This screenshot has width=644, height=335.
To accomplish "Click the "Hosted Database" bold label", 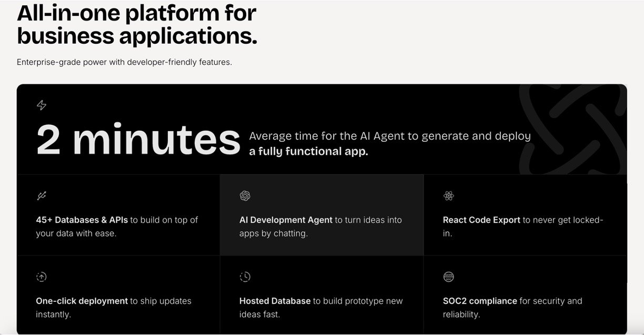I will tap(275, 301).
